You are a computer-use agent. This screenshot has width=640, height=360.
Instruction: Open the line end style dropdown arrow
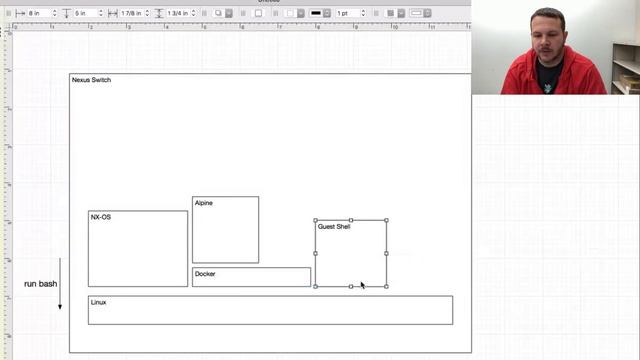pyautogui.click(x=427, y=13)
